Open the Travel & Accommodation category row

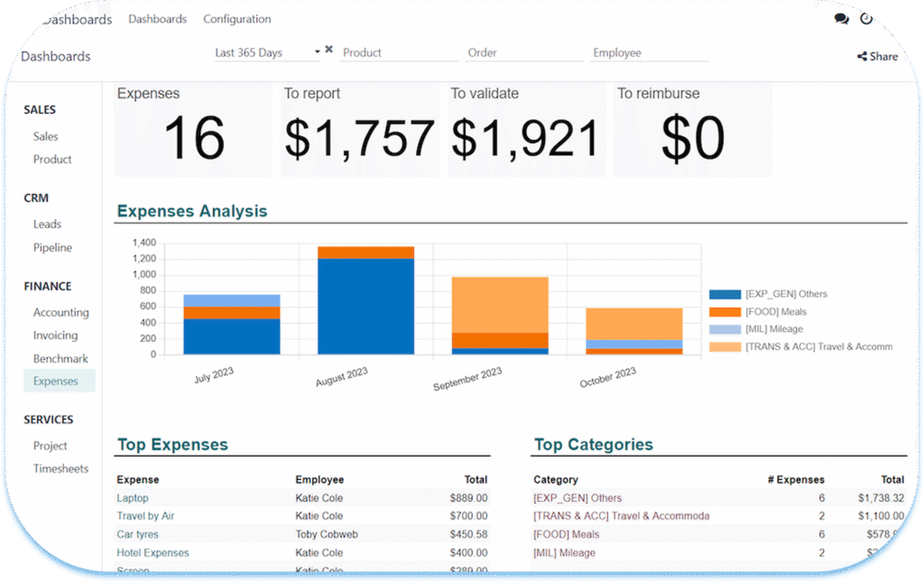pyautogui.click(x=621, y=516)
